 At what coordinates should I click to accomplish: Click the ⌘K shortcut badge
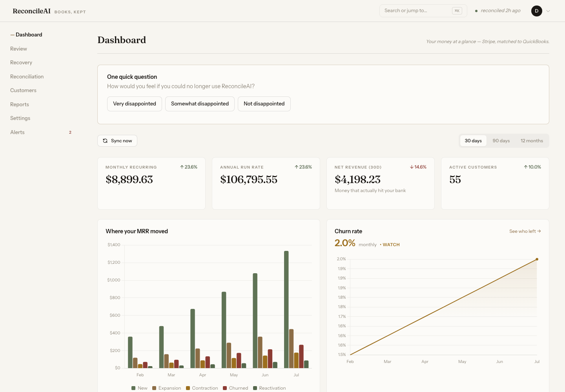457,11
